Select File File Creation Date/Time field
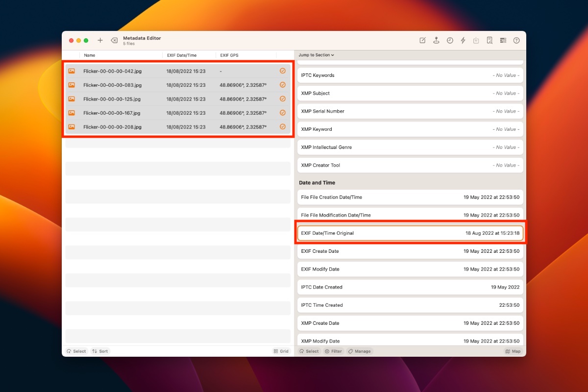This screenshot has width=588, height=392. [410, 197]
